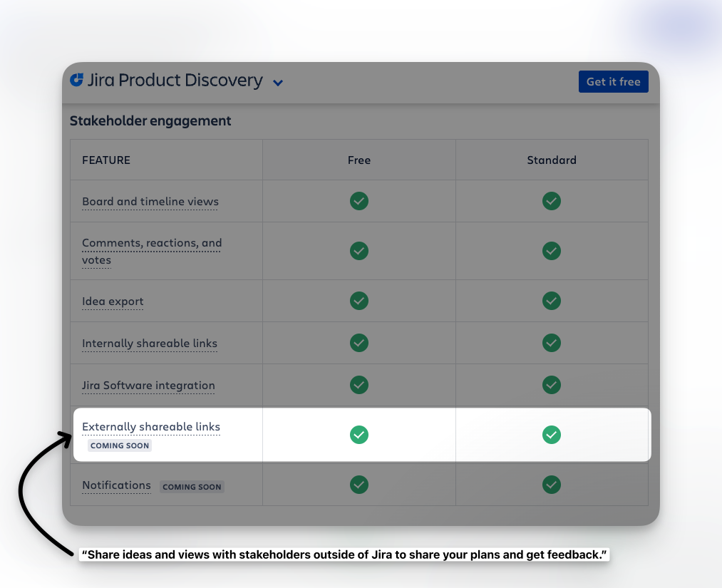Viewport: 722px width, 588px height.
Task: Click the Free checkmark for Board and timeline views
Action: coord(359,201)
